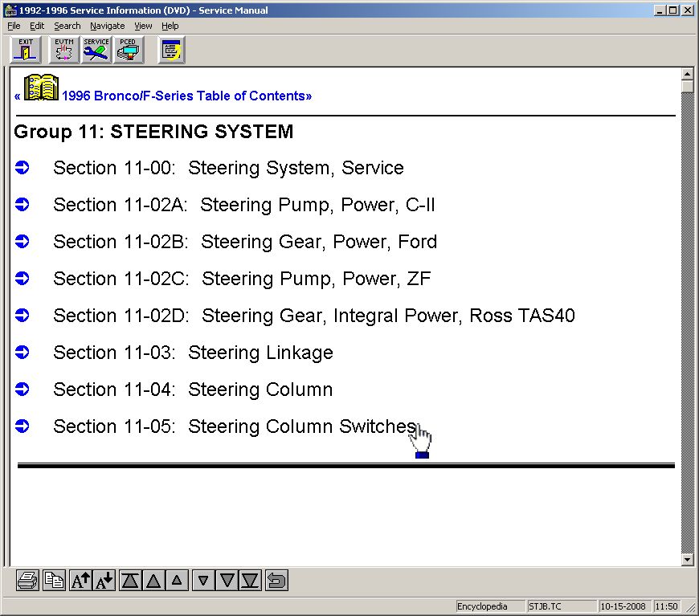This screenshot has height=616, width=699.
Task: Open Section 11-05 Steering Column Switches
Action: [x=235, y=427]
